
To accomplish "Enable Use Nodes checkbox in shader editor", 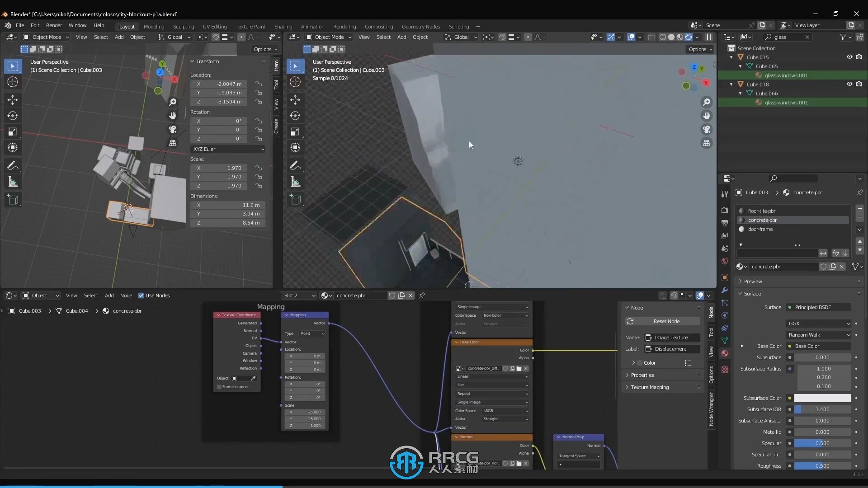I will coord(142,295).
